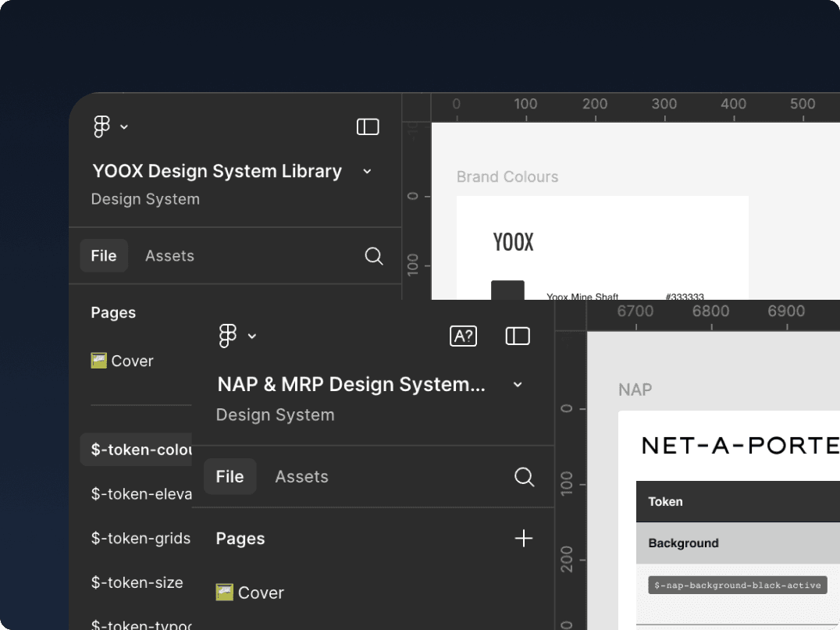840x630 pixels.
Task: Select the YOOX logo on canvas
Action: pyautogui.click(x=513, y=242)
